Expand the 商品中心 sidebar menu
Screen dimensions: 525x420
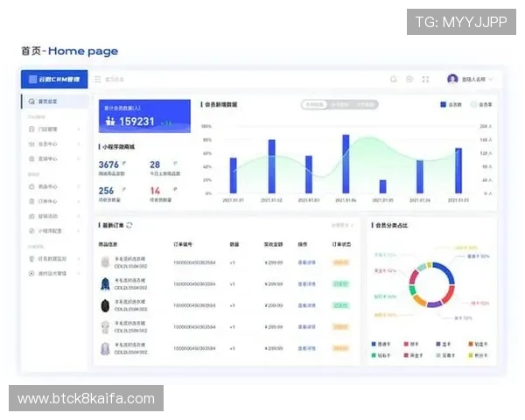point(48,186)
